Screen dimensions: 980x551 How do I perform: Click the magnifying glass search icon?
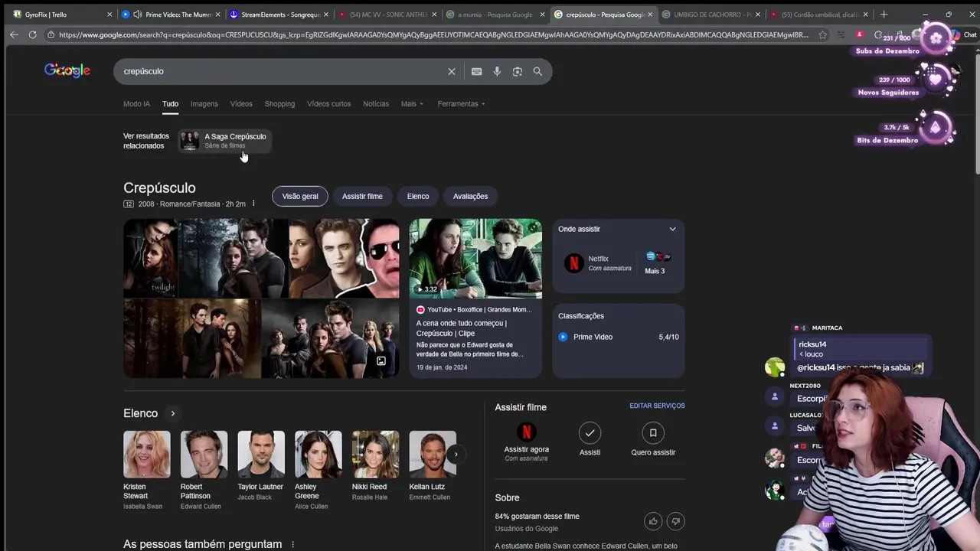click(x=537, y=71)
